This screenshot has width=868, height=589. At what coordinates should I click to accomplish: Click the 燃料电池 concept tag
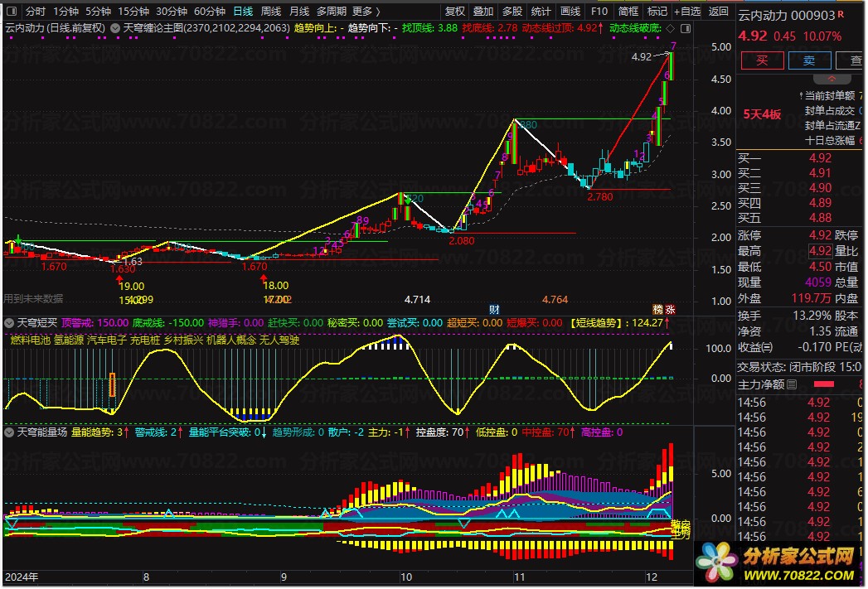(31, 340)
